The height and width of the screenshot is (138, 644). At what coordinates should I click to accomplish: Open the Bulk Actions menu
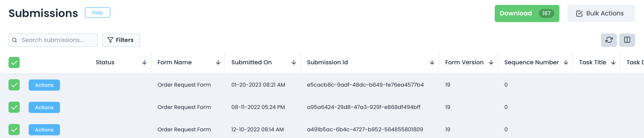(x=601, y=13)
